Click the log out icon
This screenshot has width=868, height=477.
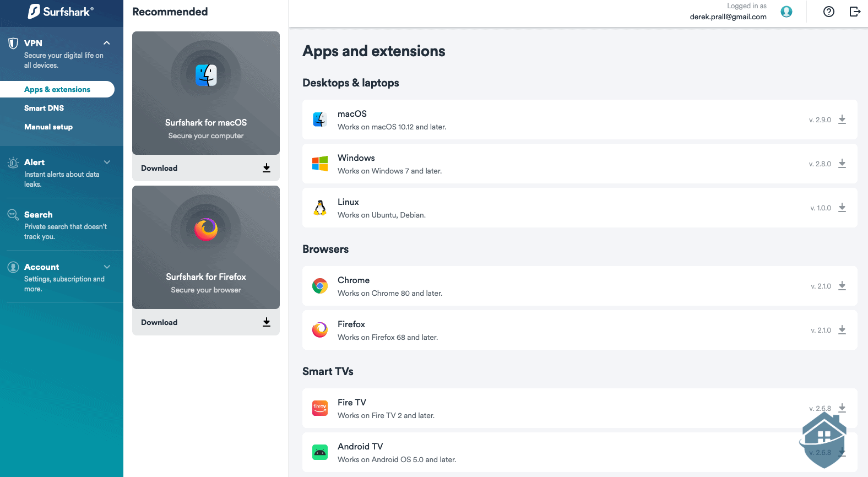855,12
